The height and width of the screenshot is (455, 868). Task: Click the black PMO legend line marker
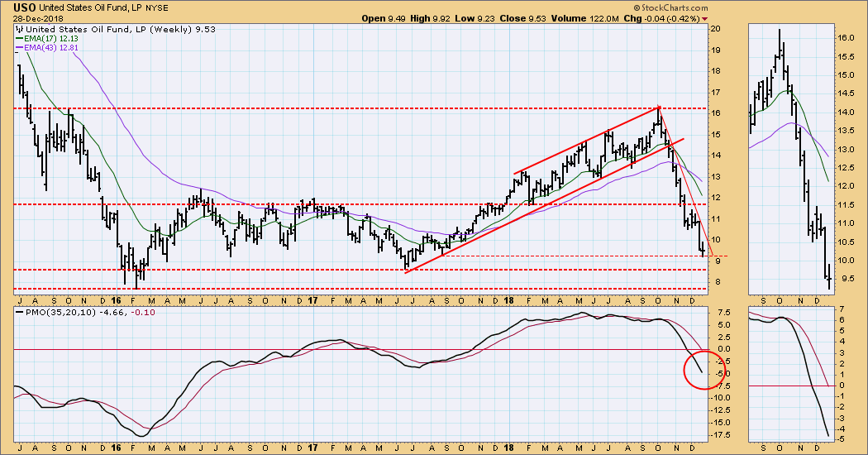[19, 313]
